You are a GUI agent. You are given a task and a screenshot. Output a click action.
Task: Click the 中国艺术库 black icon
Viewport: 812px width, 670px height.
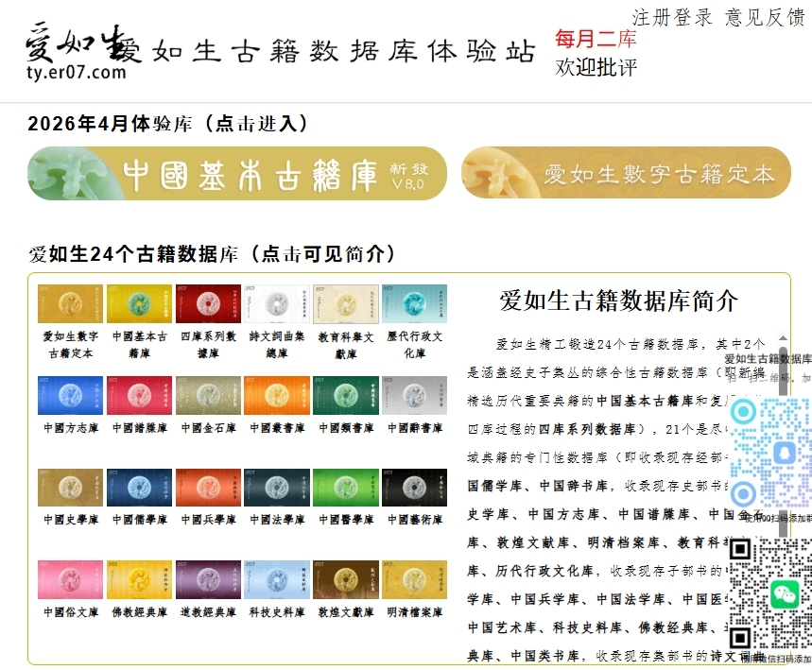point(414,488)
